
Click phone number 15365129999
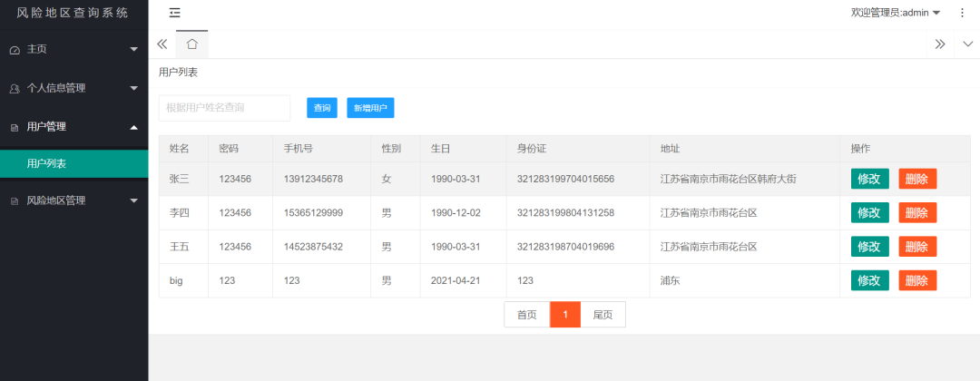pyautogui.click(x=313, y=212)
